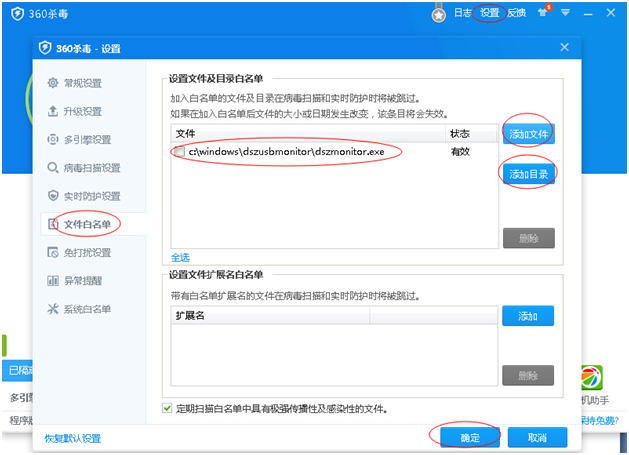Select 文件白名单 file whitelist tab

[x=86, y=223]
